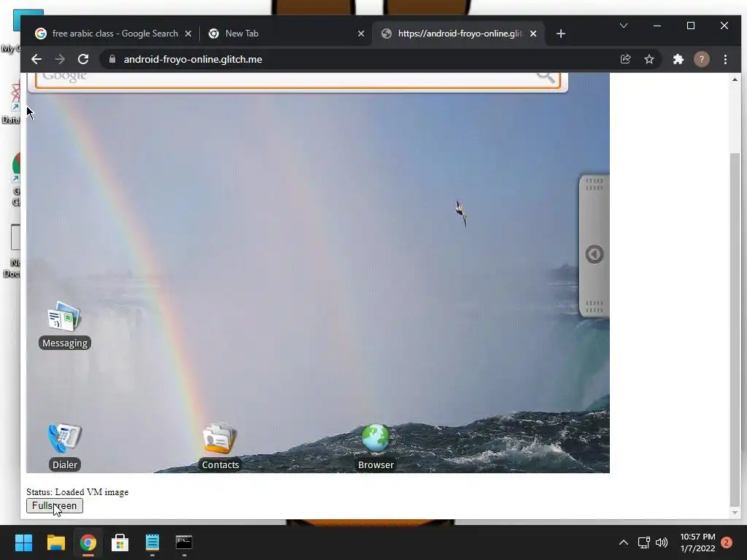Show hidden system tray icons
The image size is (747, 560).
[623, 542]
